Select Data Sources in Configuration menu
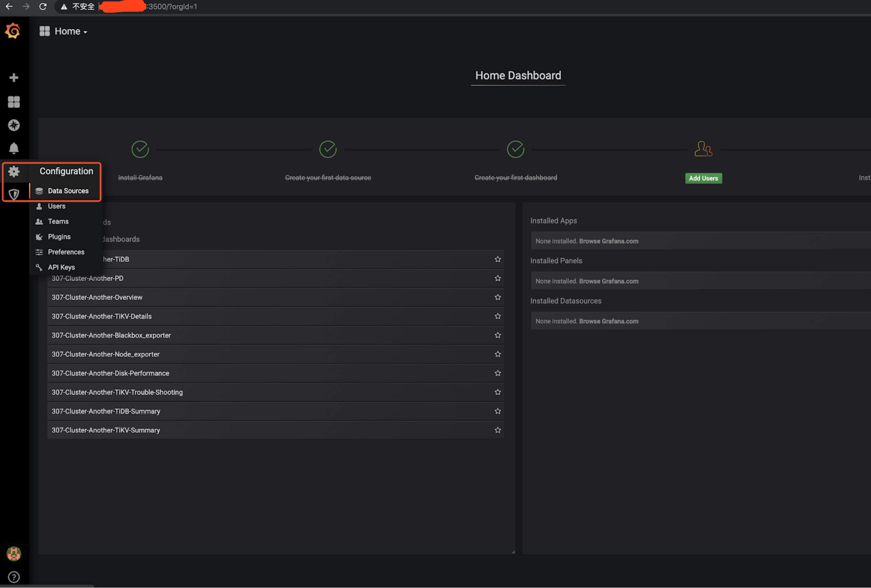 (x=68, y=191)
